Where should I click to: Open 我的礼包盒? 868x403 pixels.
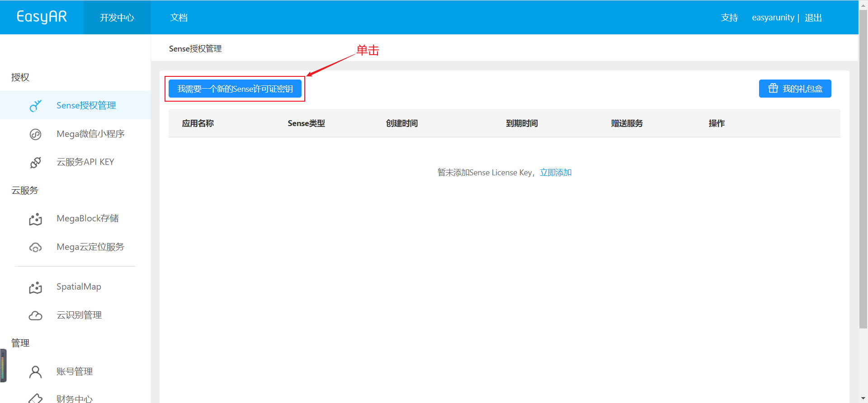coord(795,89)
